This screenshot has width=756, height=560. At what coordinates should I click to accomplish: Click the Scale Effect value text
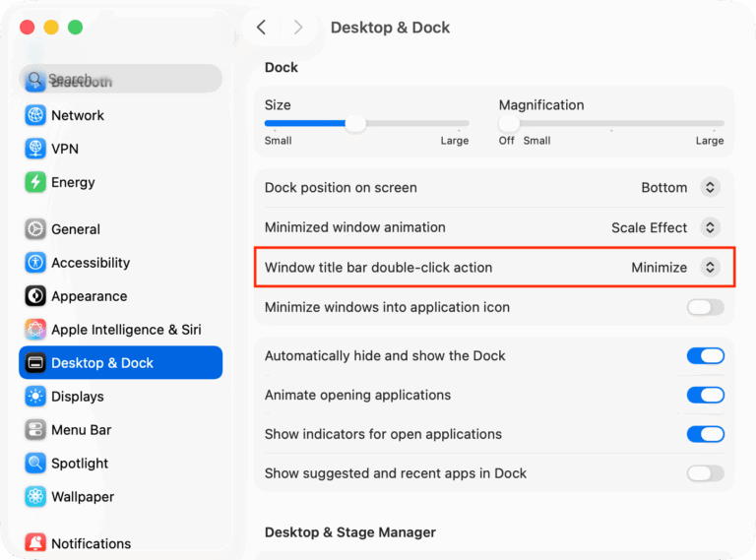point(649,227)
